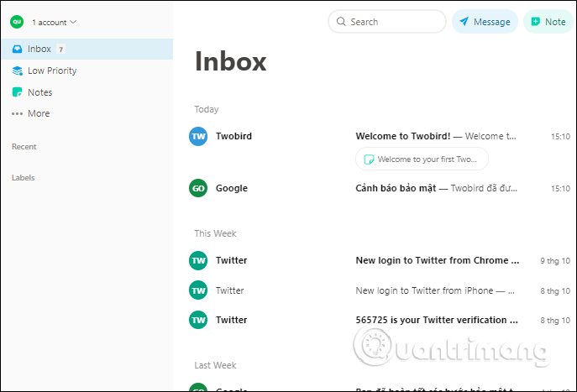Click the Last Week group header

click(x=215, y=365)
